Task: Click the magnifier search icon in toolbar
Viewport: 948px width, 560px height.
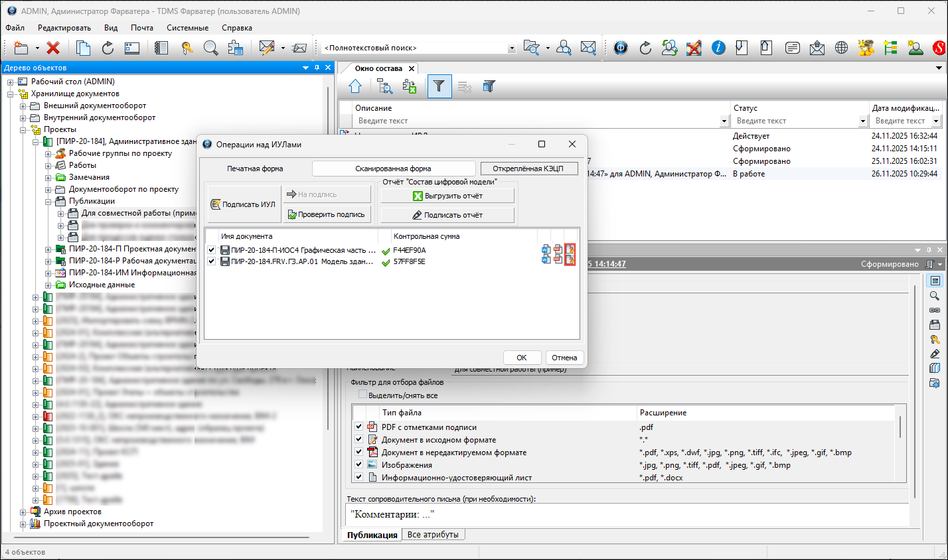Action: (x=210, y=48)
